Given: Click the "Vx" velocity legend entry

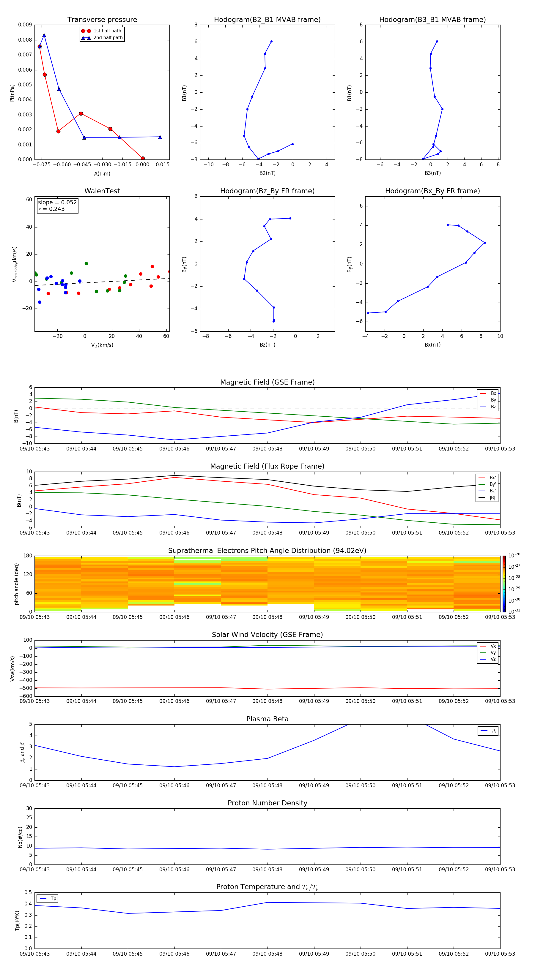Looking at the screenshot, I should [488, 646].
